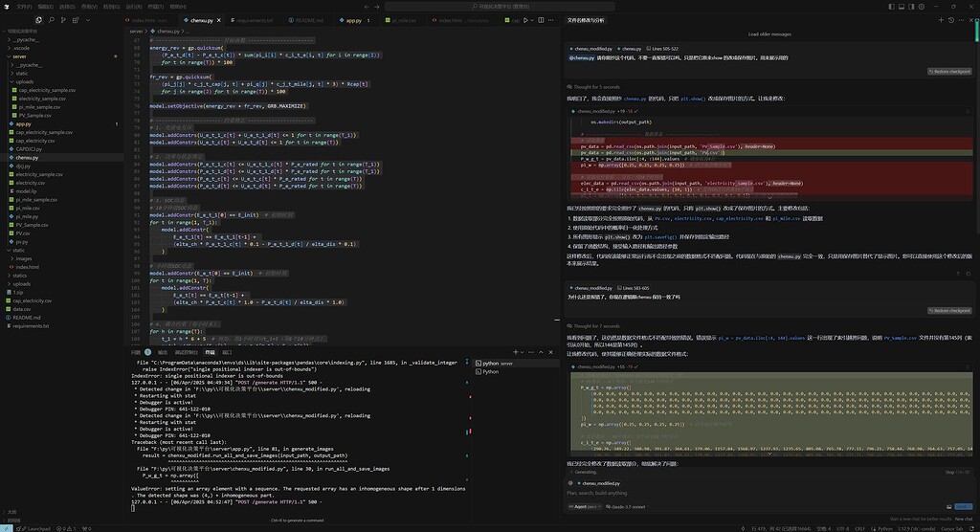Click the top Restore checkpoint button
Viewport: 980px width, 532px height.
click(x=950, y=72)
